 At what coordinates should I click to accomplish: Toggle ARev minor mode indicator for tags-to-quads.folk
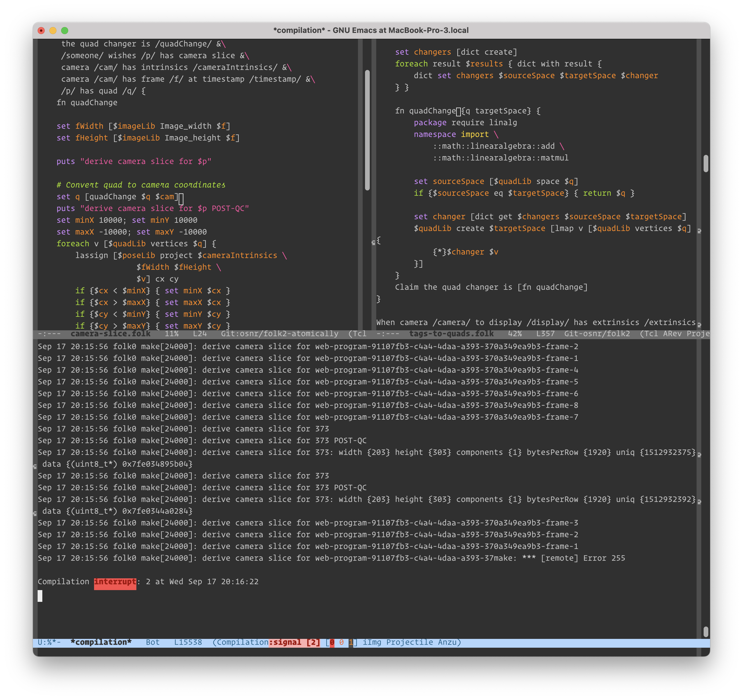point(672,333)
